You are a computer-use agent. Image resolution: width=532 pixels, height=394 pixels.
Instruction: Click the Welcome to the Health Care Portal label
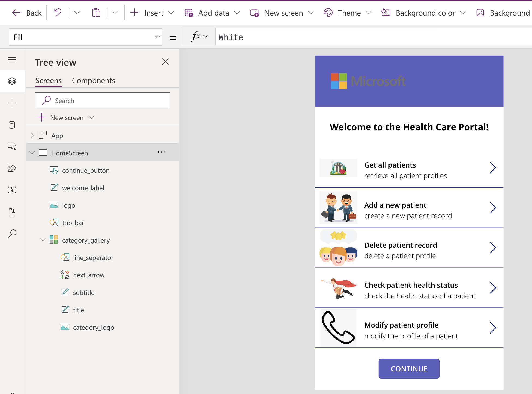409,127
